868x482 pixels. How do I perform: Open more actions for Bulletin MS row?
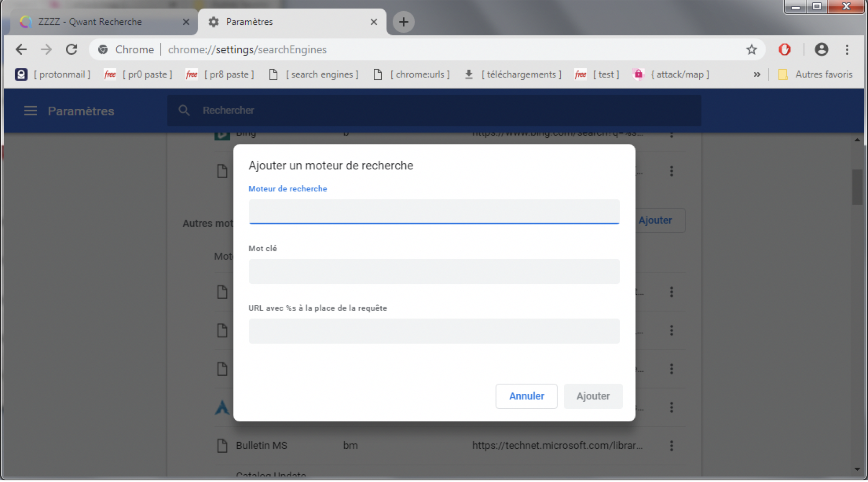pos(671,446)
